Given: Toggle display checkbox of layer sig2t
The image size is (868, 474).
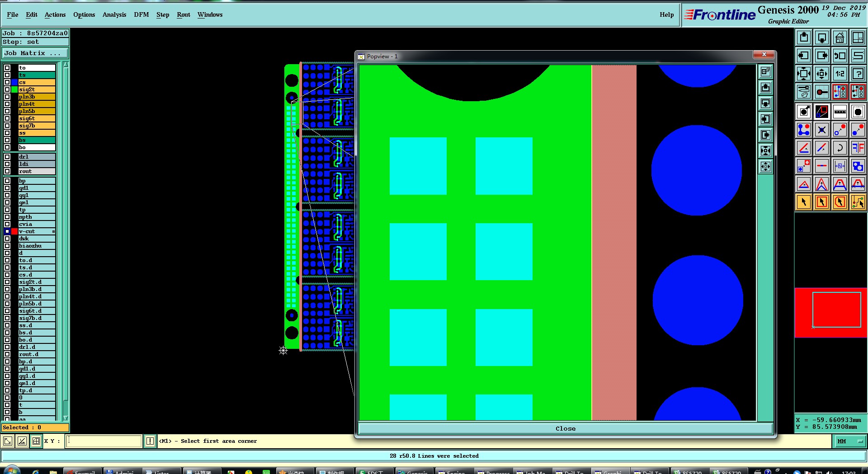Looking at the screenshot, I should [x=7, y=89].
